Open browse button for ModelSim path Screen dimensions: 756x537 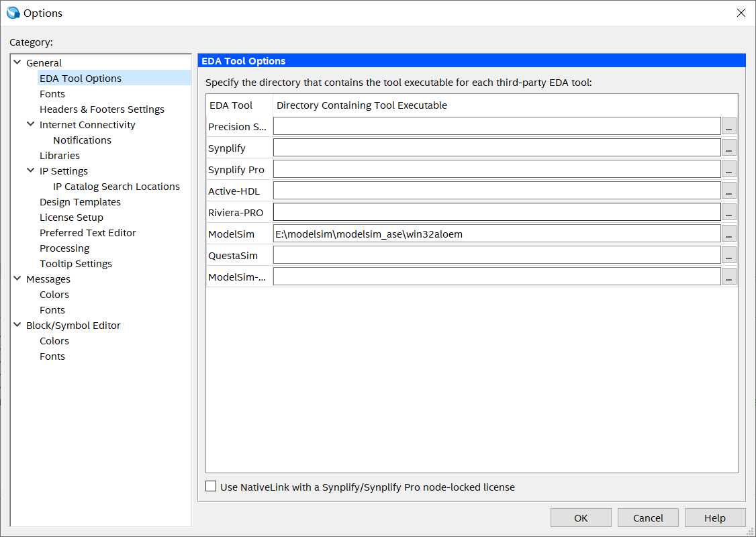[x=729, y=234]
